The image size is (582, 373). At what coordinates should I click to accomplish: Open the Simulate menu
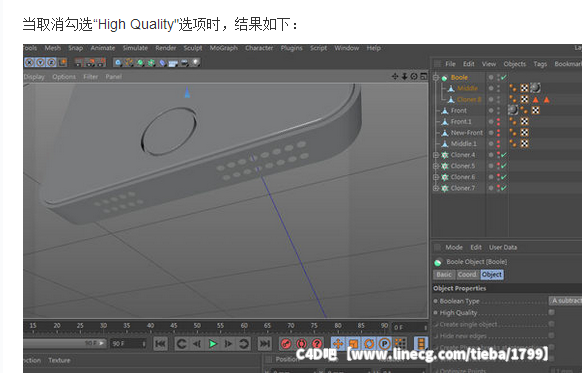point(135,48)
